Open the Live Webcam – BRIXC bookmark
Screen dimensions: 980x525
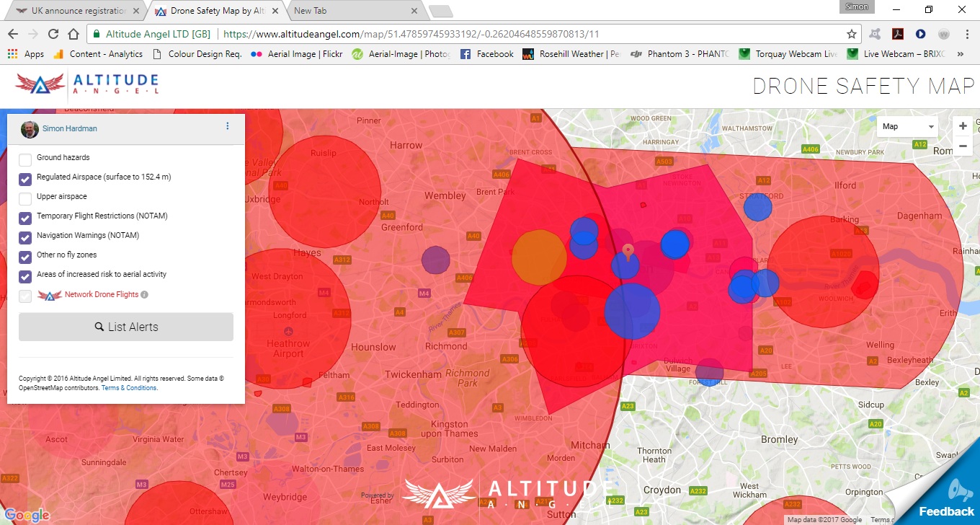coord(897,54)
